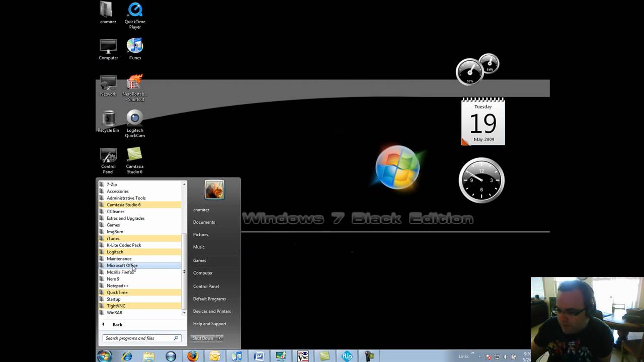Show hidden system tray icons arrow
The width and height of the screenshot is (644, 362).
pos(480,356)
